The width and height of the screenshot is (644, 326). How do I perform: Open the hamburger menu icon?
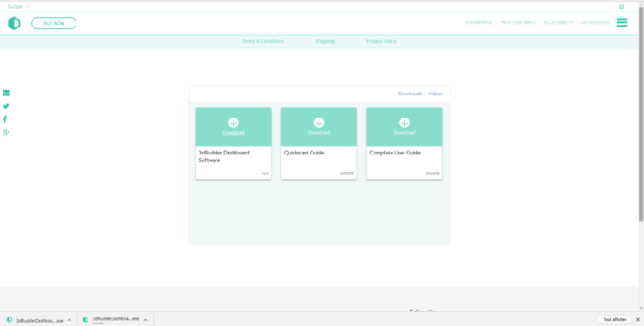coord(622,23)
